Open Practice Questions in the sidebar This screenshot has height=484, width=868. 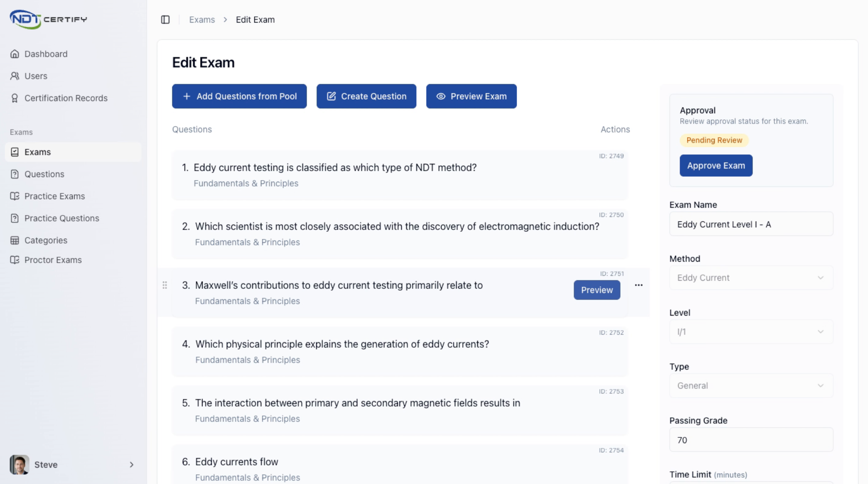coord(73,218)
